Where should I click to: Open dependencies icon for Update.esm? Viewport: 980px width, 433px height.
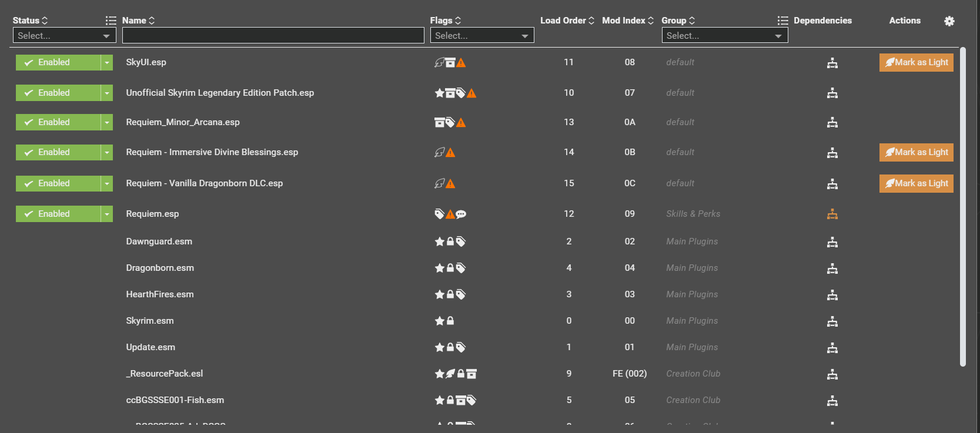[832, 348]
